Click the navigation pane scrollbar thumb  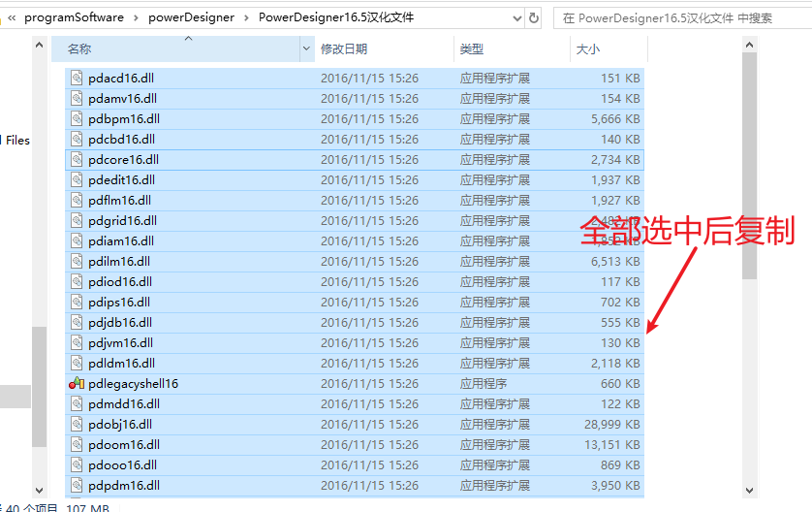(40, 387)
